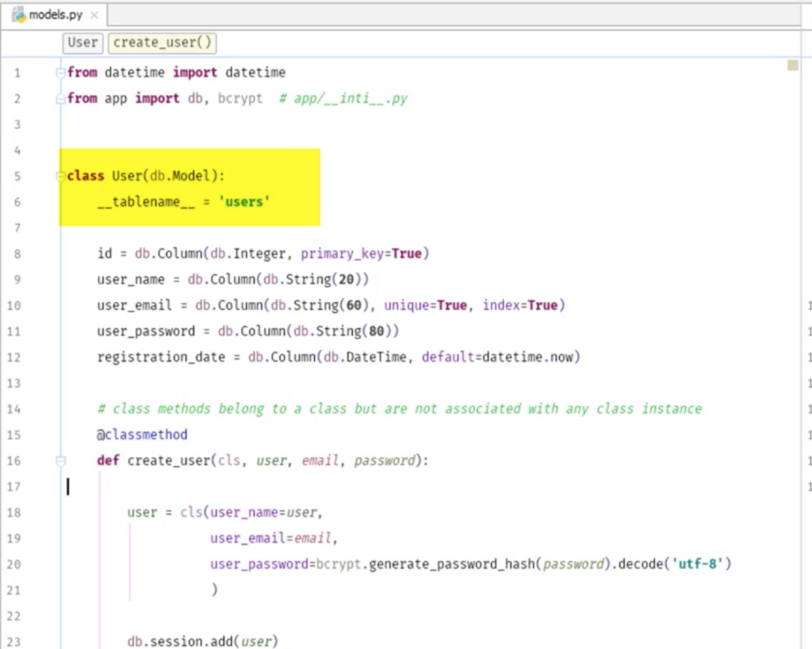The width and height of the screenshot is (812, 649).
Task: Click the class methods comment on line 14
Action: (400, 409)
